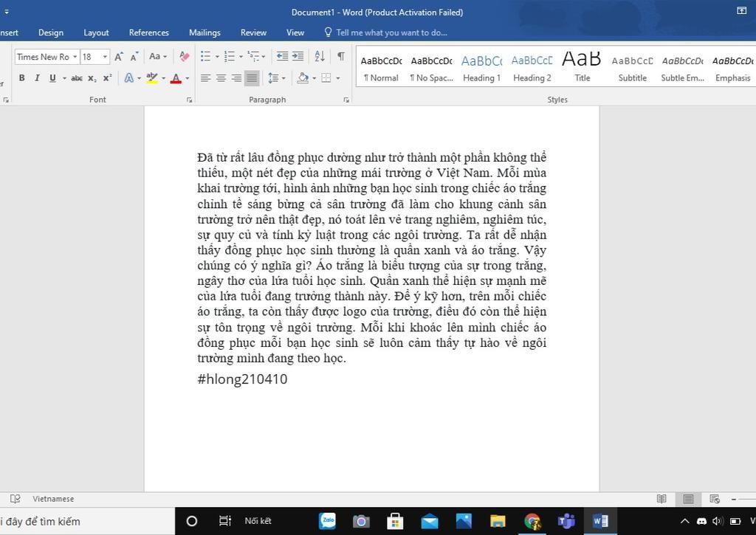Shrink font size icon
Image resolution: width=756 pixels, height=535 pixels.
click(134, 57)
